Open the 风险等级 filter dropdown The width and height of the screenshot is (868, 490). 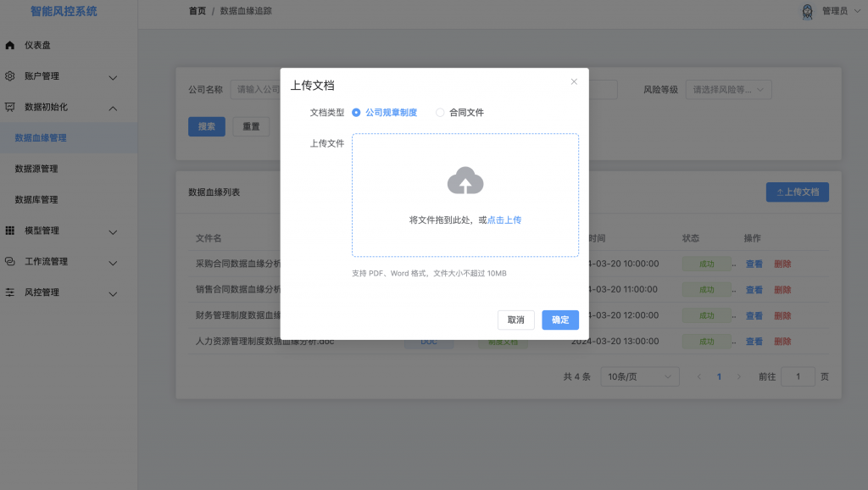point(727,89)
